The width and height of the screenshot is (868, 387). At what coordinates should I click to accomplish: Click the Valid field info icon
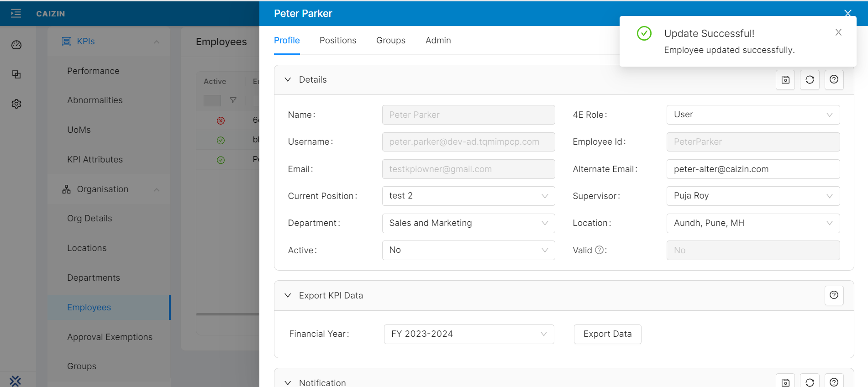599,250
